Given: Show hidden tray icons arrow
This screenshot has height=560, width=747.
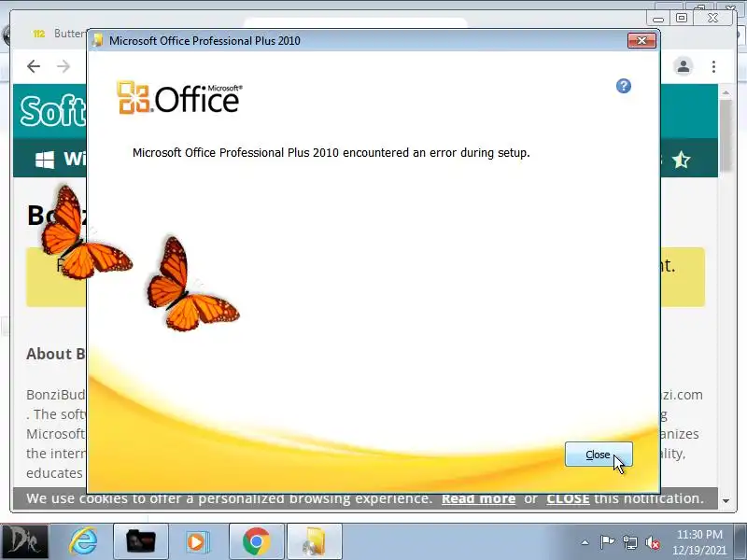Looking at the screenshot, I should [x=585, y=542].
